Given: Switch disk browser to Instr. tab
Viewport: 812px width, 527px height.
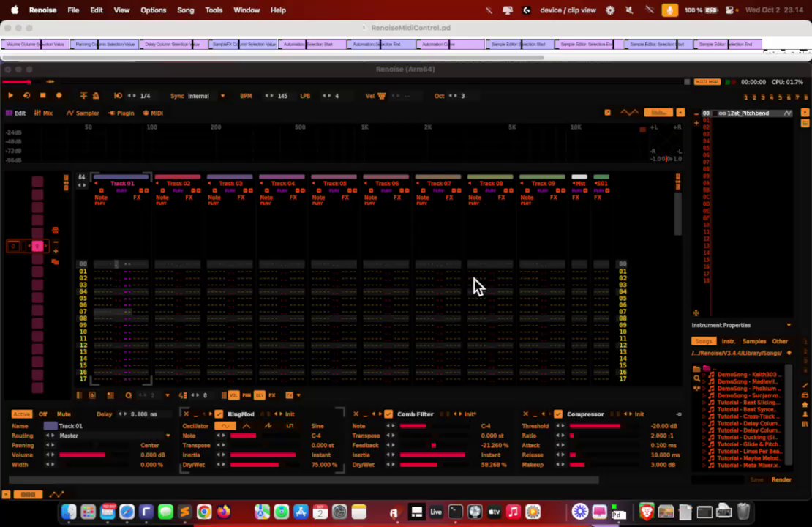Looking at the screenshot, I should click(x=729, y=342).
